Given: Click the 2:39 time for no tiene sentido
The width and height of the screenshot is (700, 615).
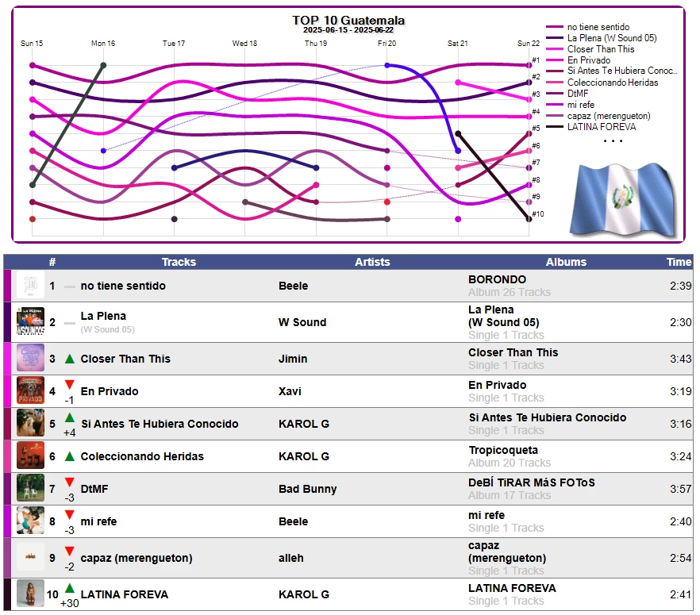Looking at the screenshot, I should [680, 286].
